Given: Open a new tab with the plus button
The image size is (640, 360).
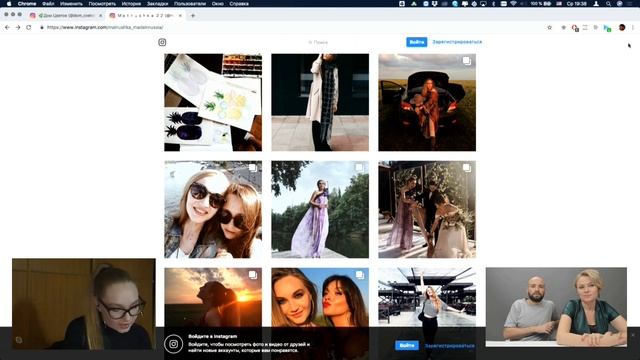Looking at the screenshot, I should pyautogui.click(x=193, y=16).
